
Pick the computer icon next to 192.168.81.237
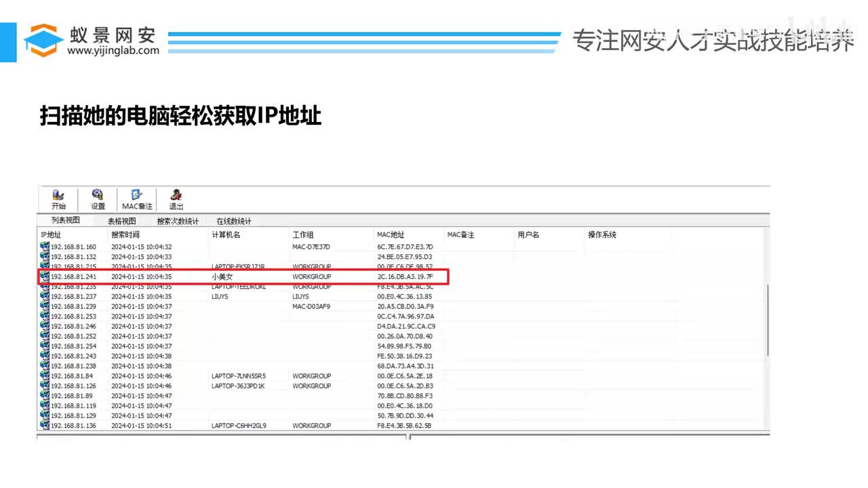[45, 296]
